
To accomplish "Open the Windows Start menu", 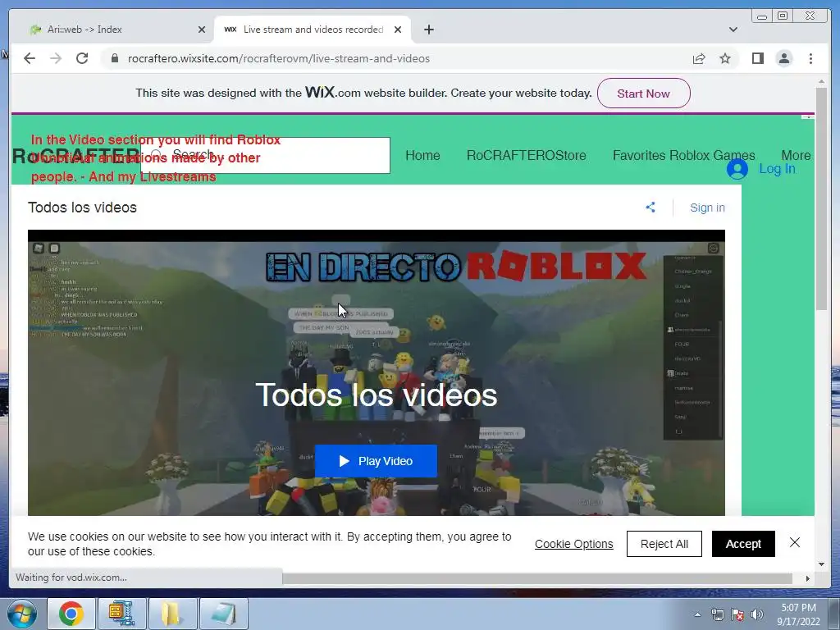I will click(22, 614).
